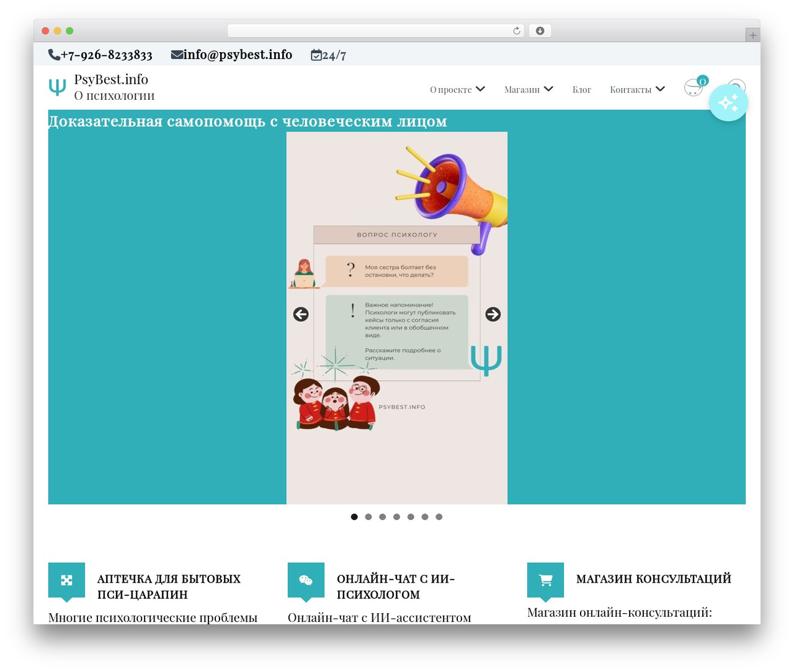Open the О проекте menu item
Screen dimensions: 794x672
(x=451, y=90)
